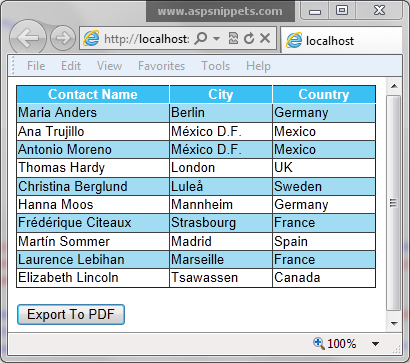
Task: Click the Thomas Hardy cell
Action: [93, 168]
